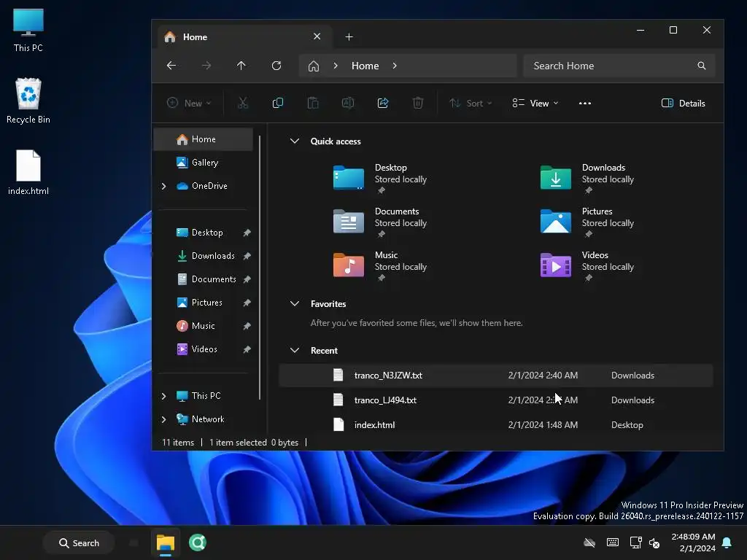Click the magnifier icon in Search Home

coord(701,66)
